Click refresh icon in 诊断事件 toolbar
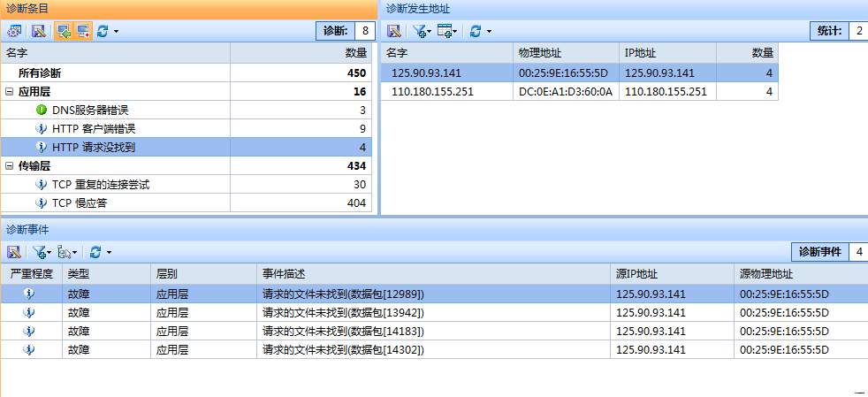Viewport: 868px width, 397px height. pyautogui.click(x=95, y=252)
